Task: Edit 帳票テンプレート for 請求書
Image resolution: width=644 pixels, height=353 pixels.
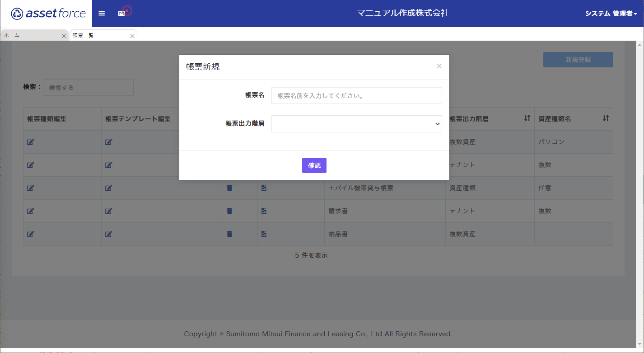Action: tap(109, 211)
